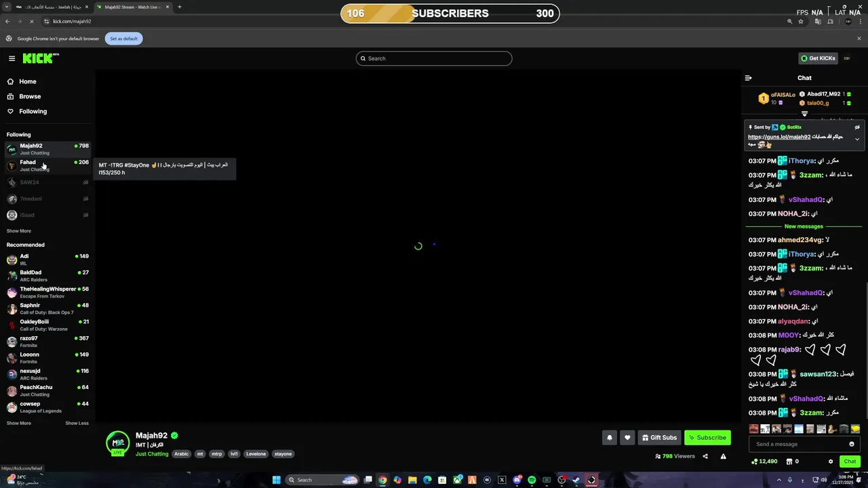The height and width of the screenshot is (488, 868).
Task: Open Looonn Fortnite channel
Action: [x=47, y=358]
